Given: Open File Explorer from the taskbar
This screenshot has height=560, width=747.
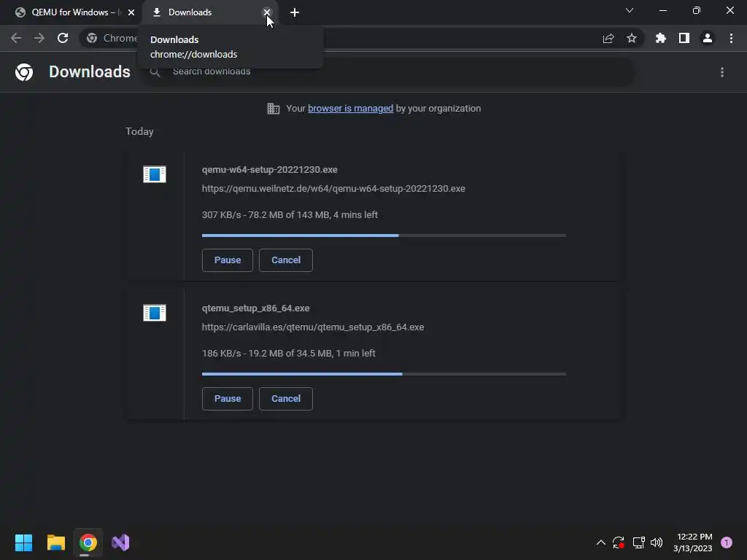Looking at the screenshot, I should click(x=55, y=542).
